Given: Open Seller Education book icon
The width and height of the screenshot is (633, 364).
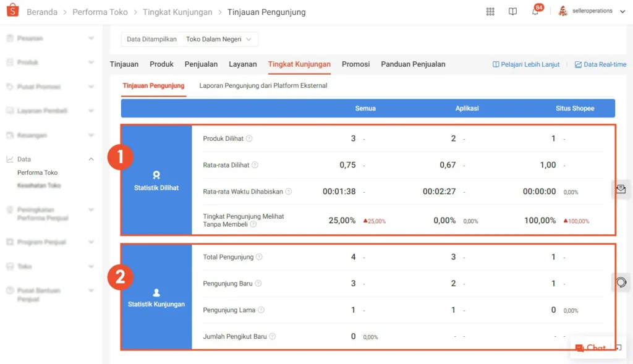Looking at the screenshot, I should point(512,11).
